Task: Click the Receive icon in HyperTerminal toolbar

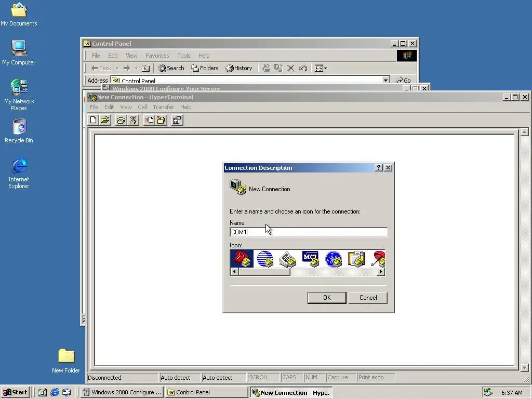Action: click(161, 120)
